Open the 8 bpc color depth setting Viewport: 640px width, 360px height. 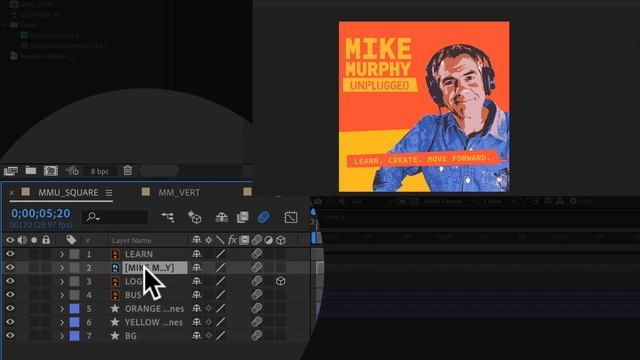(x=100, y=171)
